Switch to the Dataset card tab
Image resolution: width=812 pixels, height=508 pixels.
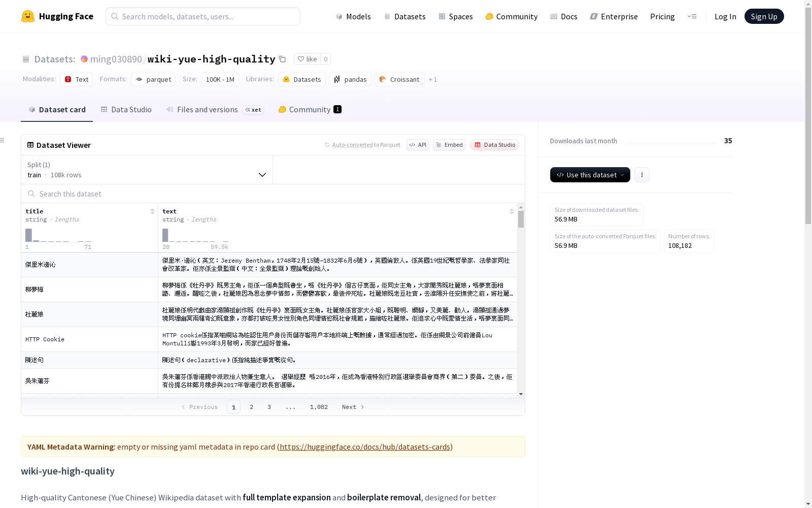[57, 109]
